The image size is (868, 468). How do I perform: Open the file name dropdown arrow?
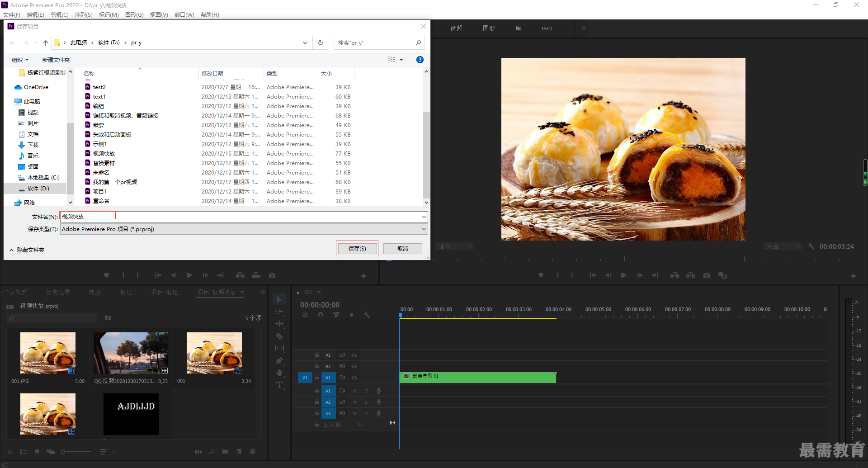(x=424, y=217)
